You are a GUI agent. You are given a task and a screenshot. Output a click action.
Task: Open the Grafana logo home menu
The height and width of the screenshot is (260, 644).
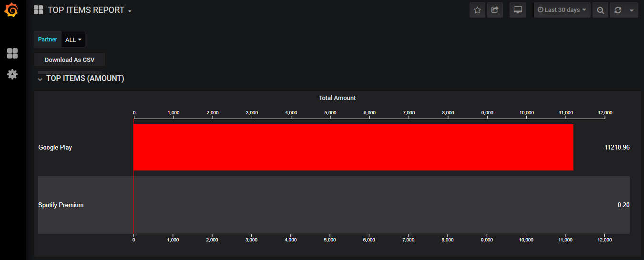pos(12,10)
